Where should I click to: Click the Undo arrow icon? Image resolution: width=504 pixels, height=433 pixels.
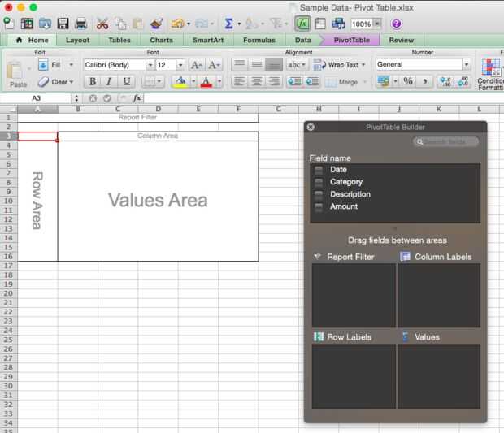click(x=177, y=24)
